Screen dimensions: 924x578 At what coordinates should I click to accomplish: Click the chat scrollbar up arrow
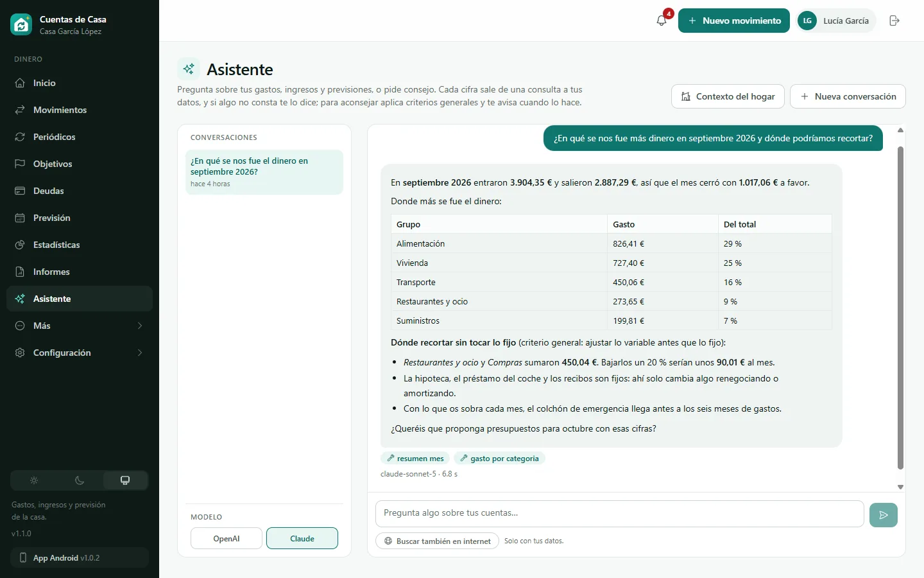900,130
